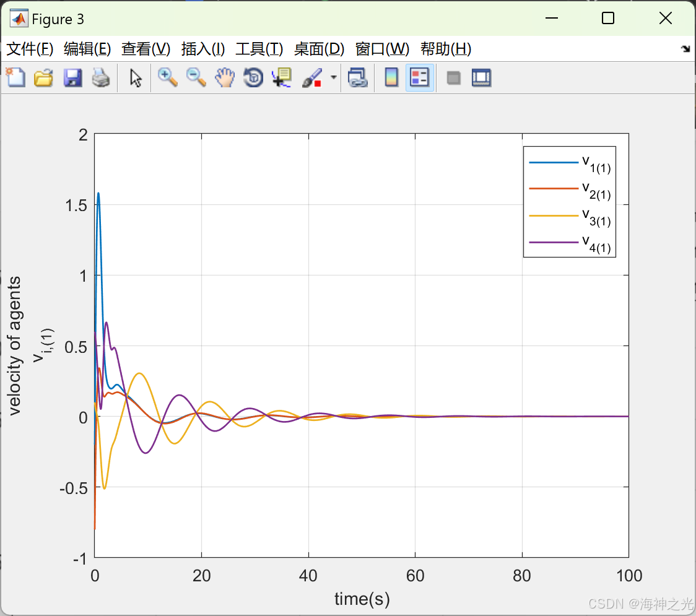Viewport: 696px width, 616px height.
Task: Toggle the Insert Legend button
Action: (x=419, y=77)
